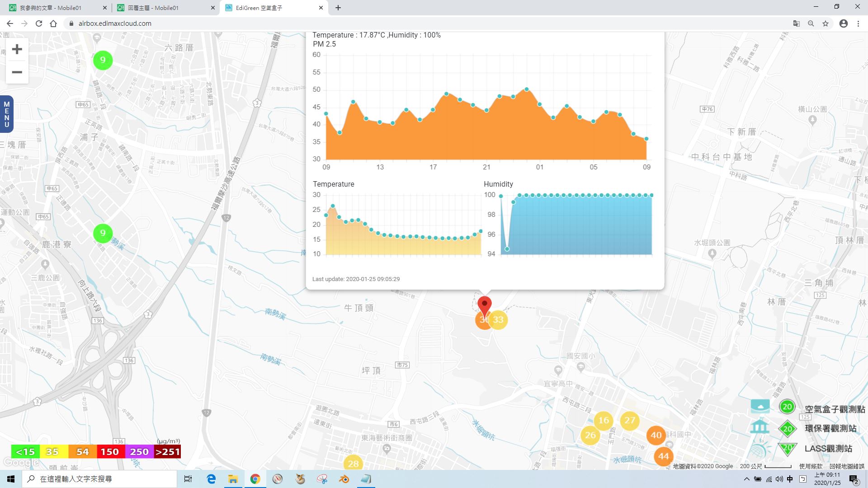868x488 pixels.
Task: Click the green 9 marker near 鹿港寮
Action: coord(103,233)
